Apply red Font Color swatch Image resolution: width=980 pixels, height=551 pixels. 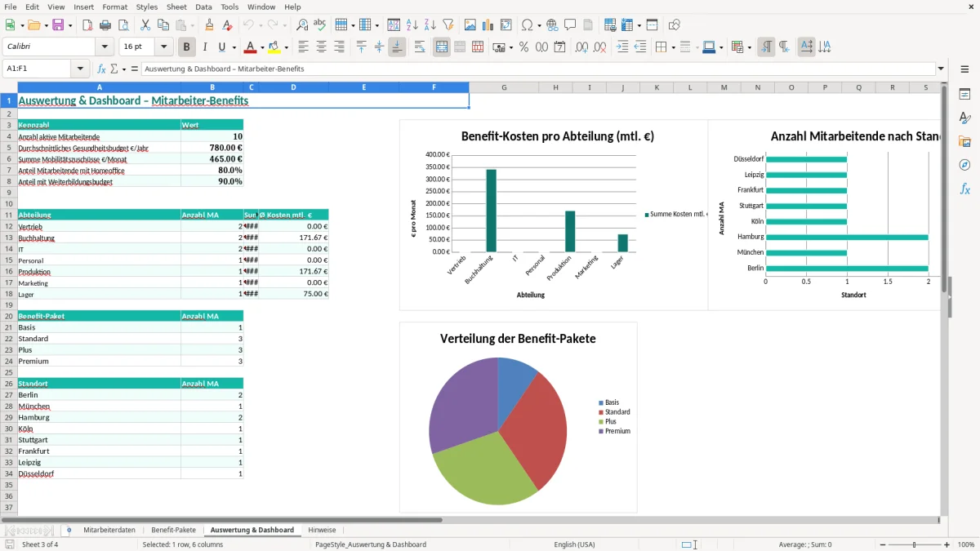click(x=250, y=47)
